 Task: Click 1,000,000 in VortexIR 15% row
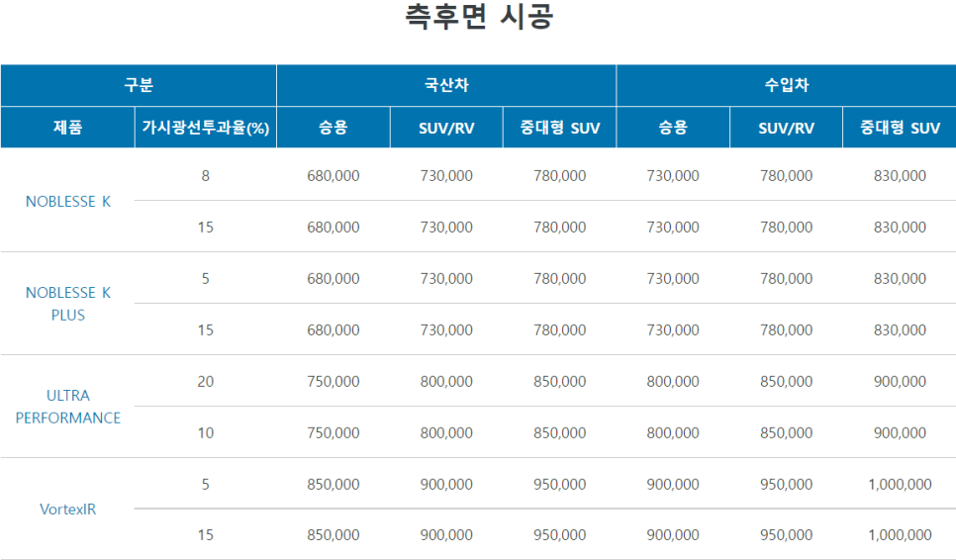click(900, 535)
